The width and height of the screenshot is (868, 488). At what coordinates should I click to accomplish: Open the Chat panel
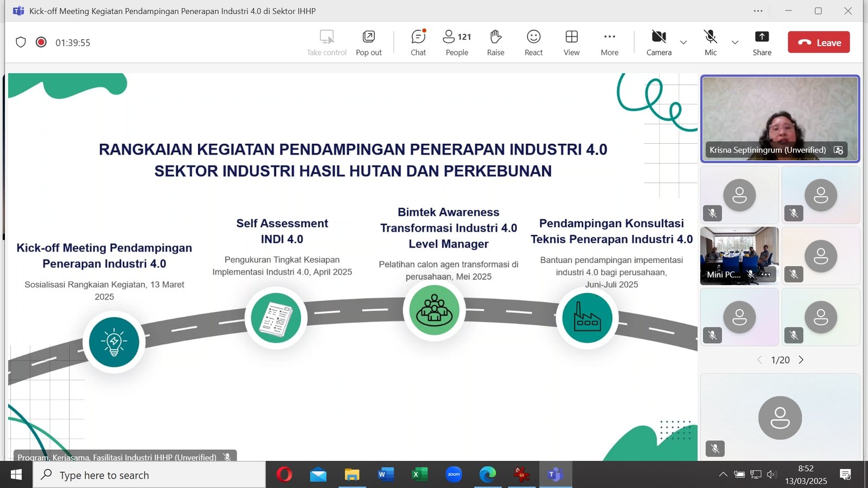(x=418, y=43)
